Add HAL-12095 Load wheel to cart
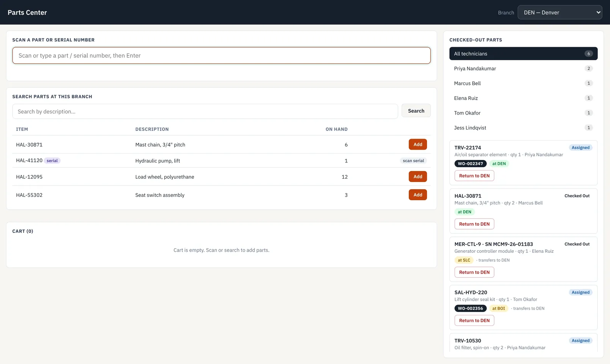The height and width of the screenshot is (364, 610). (x=418, y=177)
